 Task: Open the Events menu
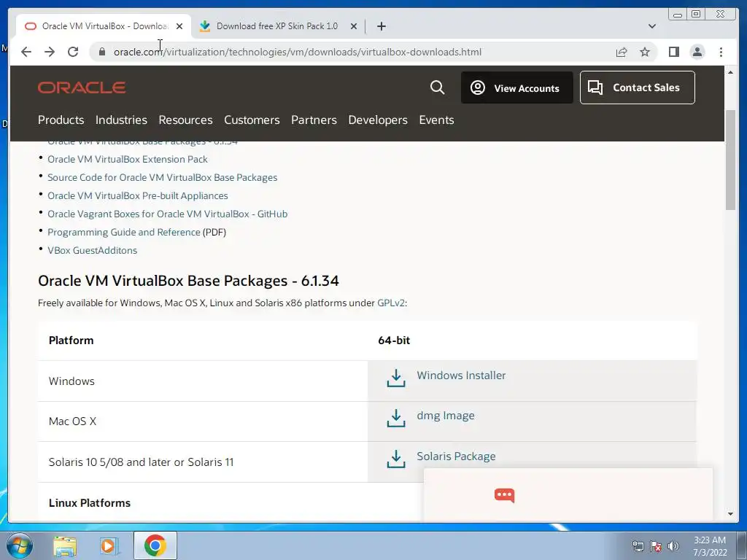click(x=436, y=120)
